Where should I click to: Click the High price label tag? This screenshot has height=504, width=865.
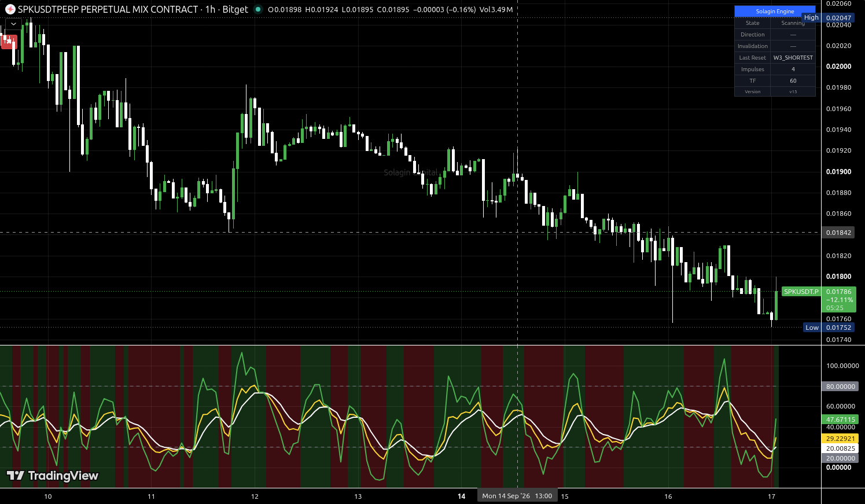[x=811, y=17]
